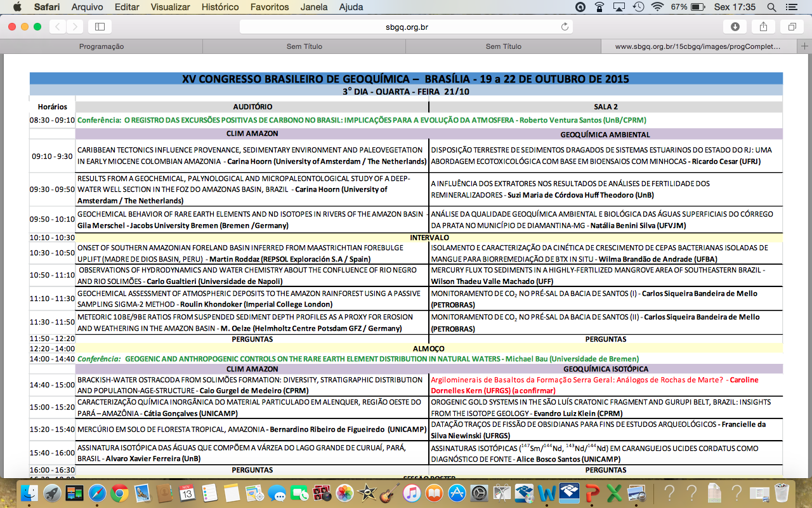Go forward with Safari's forward arrow
This screenshot has width=812, height=508.
(75, 27)
